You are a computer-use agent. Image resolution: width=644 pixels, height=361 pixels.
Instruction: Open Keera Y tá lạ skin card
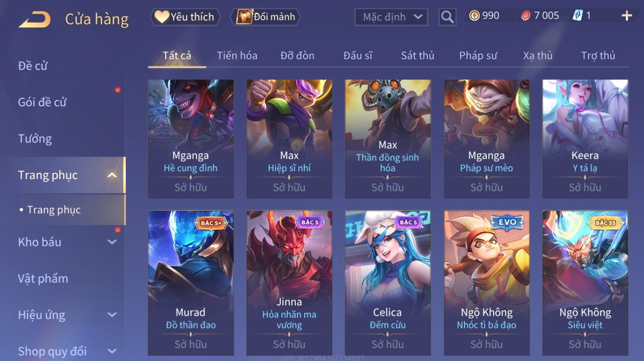click(x=585, y=139)
